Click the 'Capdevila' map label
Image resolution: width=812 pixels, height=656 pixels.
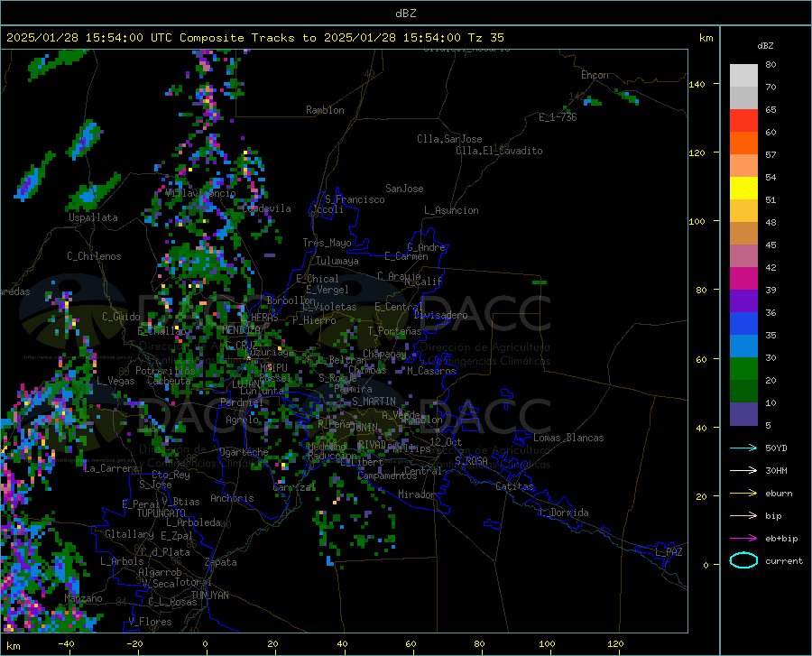pyautogui.click(x=266, y=208)
